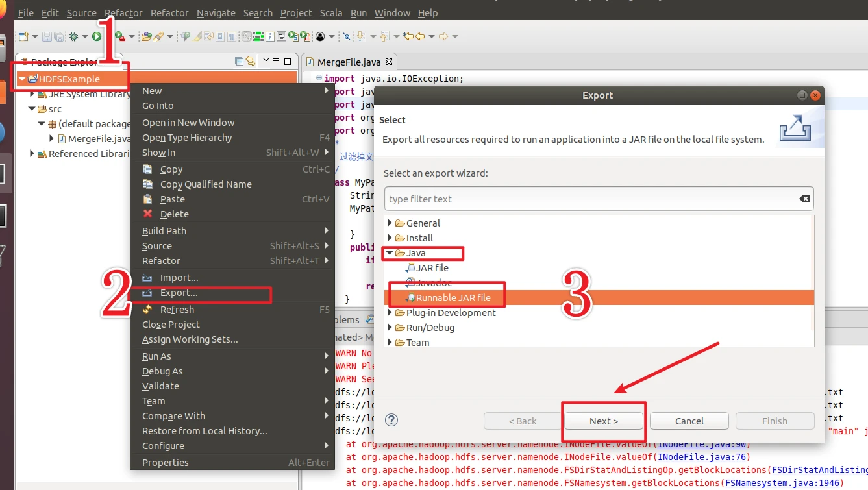The height and width of the screenshot is (490, 868).
Task: Click the help question mark icon
Action: [x=391, y=420]
